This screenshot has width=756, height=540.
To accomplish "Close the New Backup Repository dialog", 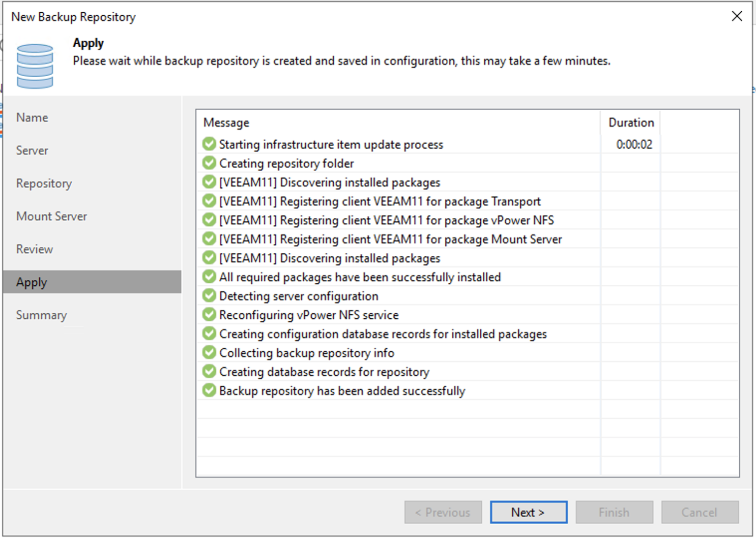I will pos(737,16).
